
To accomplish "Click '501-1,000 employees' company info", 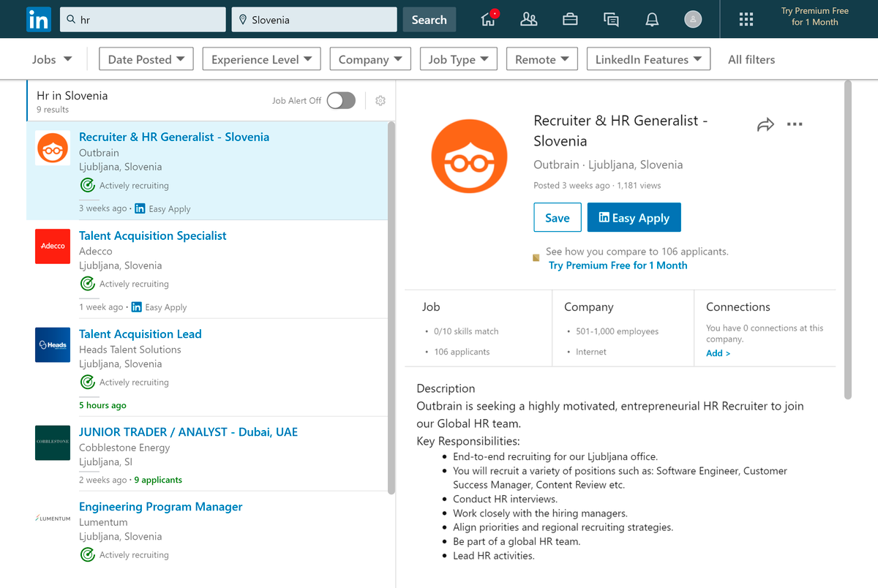I will pyautogui.click(x=618, y=331).
